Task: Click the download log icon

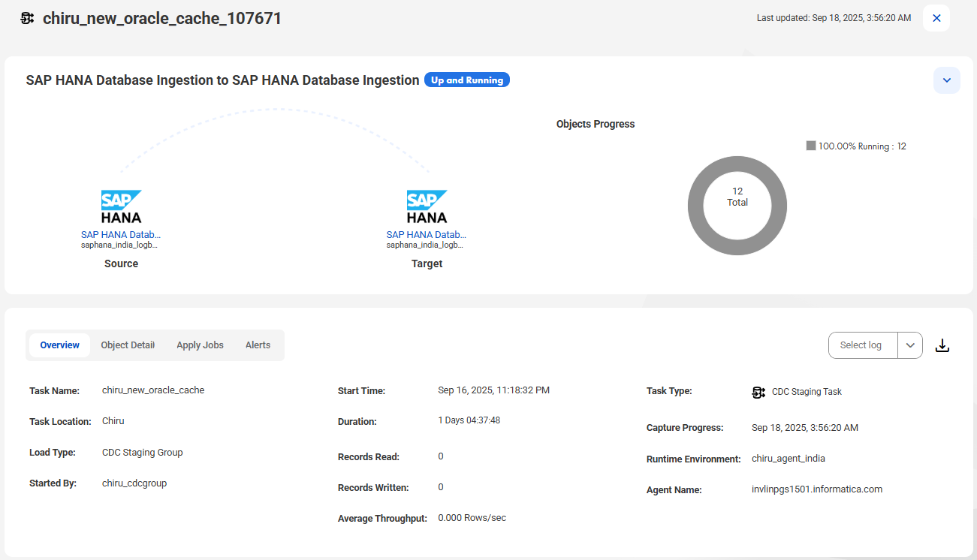Action: [x=942, y=345]
